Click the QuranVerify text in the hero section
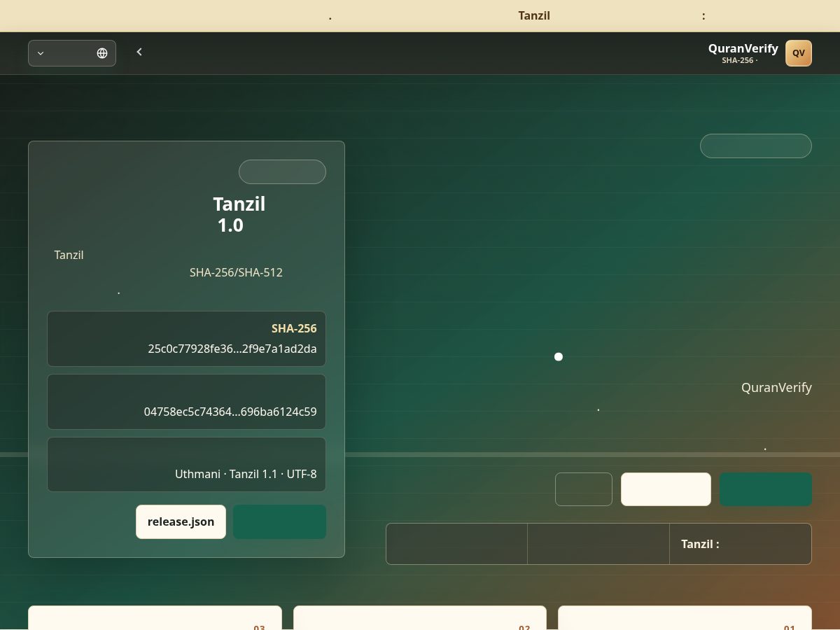The height and width of the screenshot is (630, 840). 776,387
